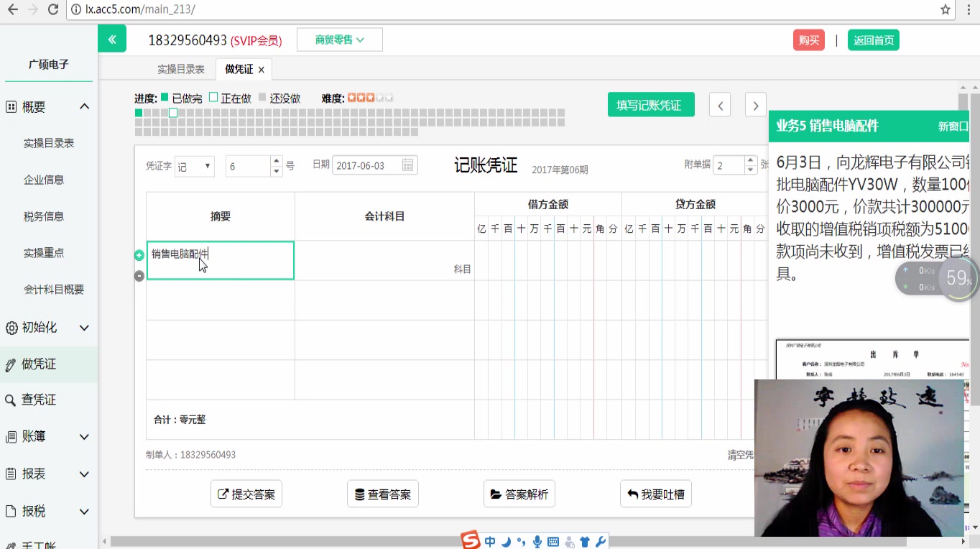Click the green 填写记账凭证 button
This screenshot has width=980, height=549.
pos(650,104)
